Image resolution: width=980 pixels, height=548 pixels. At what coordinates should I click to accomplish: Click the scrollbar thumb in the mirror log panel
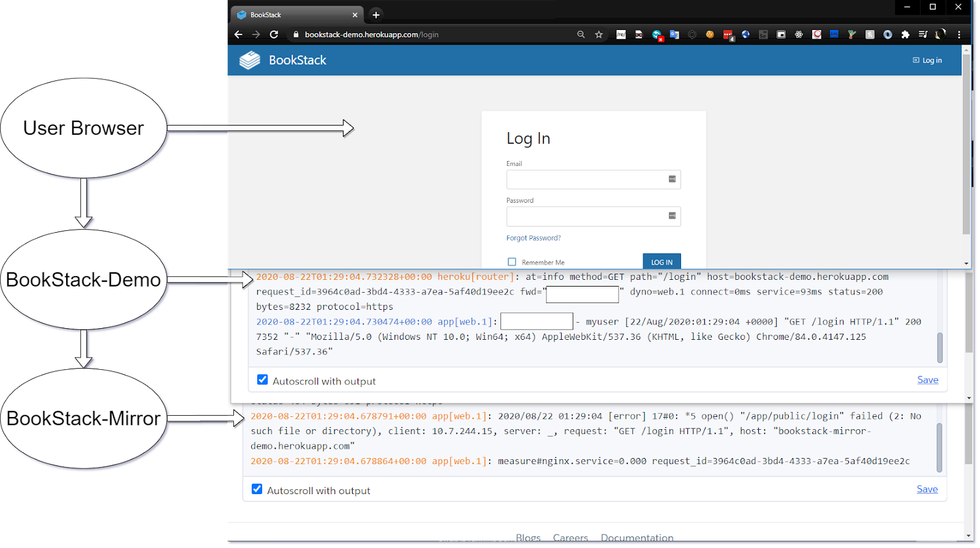pos(940,447)
